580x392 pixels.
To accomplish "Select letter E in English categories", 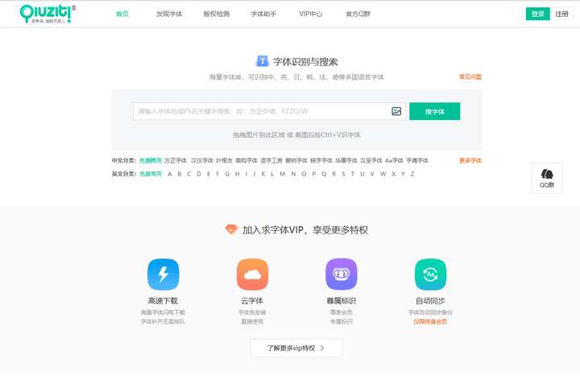I will point(209,174).
